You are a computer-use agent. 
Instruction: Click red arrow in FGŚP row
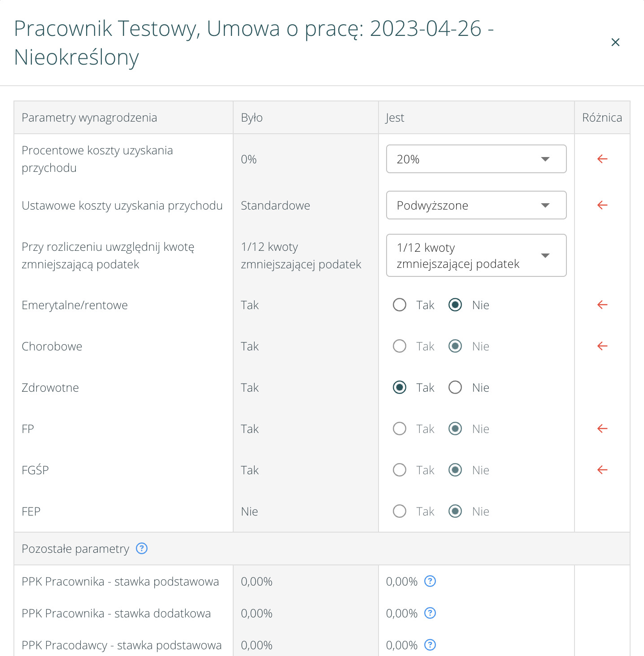602,470
